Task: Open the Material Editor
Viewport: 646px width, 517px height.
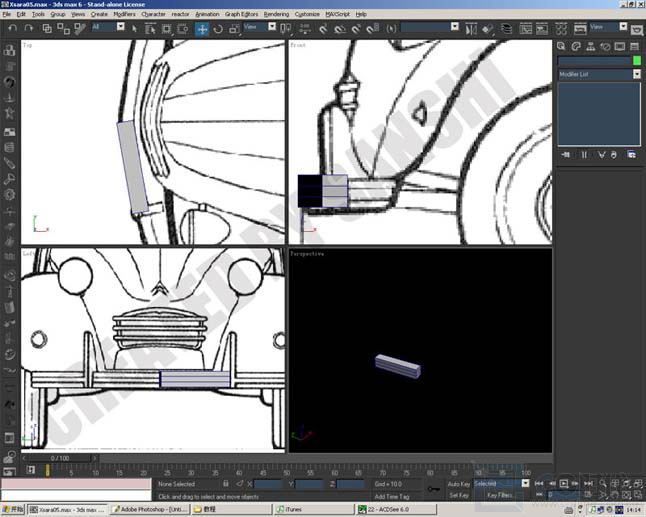Action: [x=561, y=29]
